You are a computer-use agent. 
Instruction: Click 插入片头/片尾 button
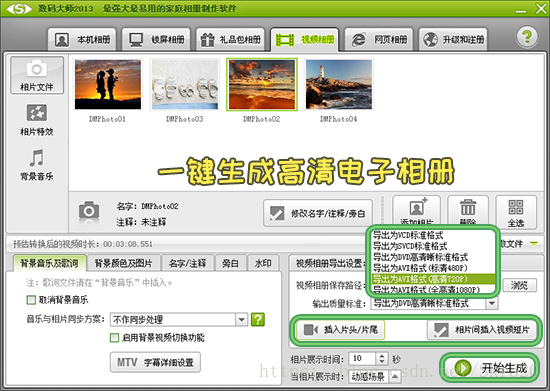pyautogui.click(x=341, y=330)
